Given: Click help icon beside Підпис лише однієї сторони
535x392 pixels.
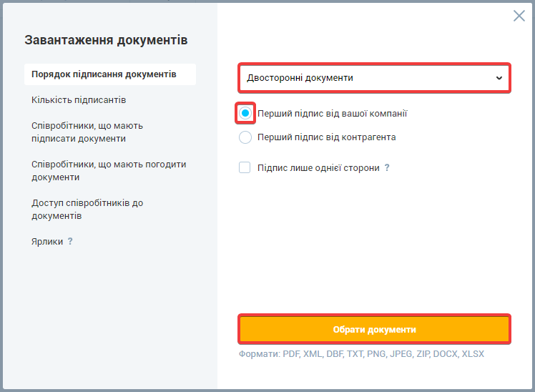Looking at the screenshot, I should point(387,168).
